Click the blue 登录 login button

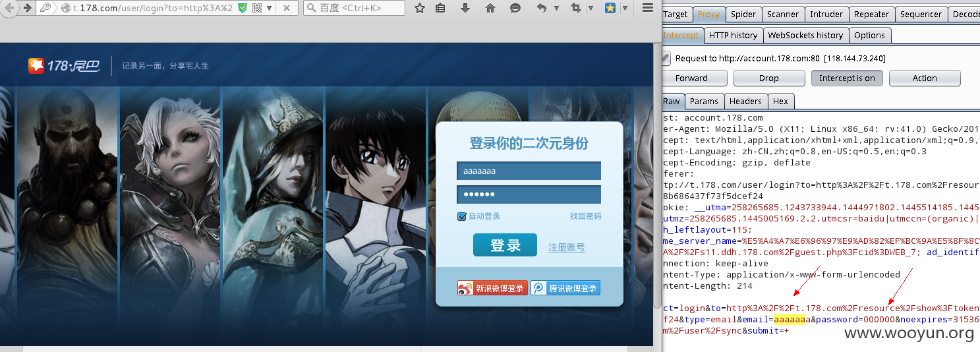point(505,245)
